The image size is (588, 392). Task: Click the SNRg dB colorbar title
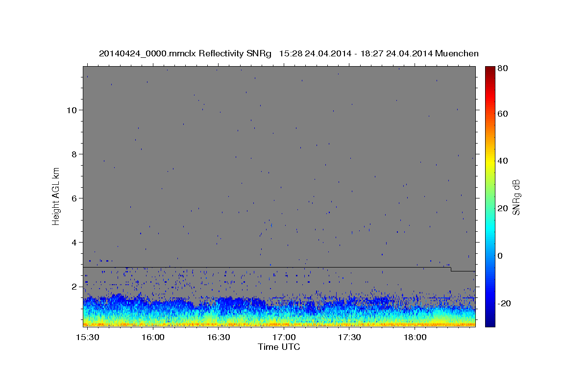tap(516, 196)
